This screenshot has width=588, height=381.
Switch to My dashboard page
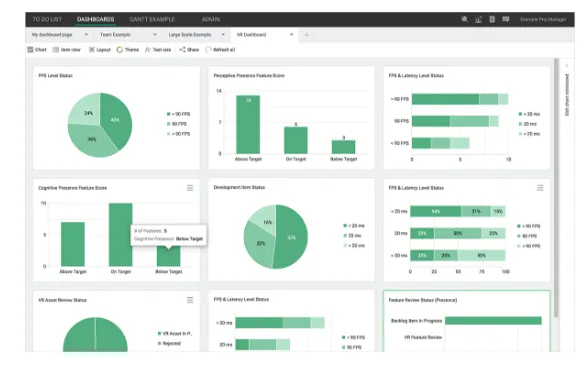52,34
